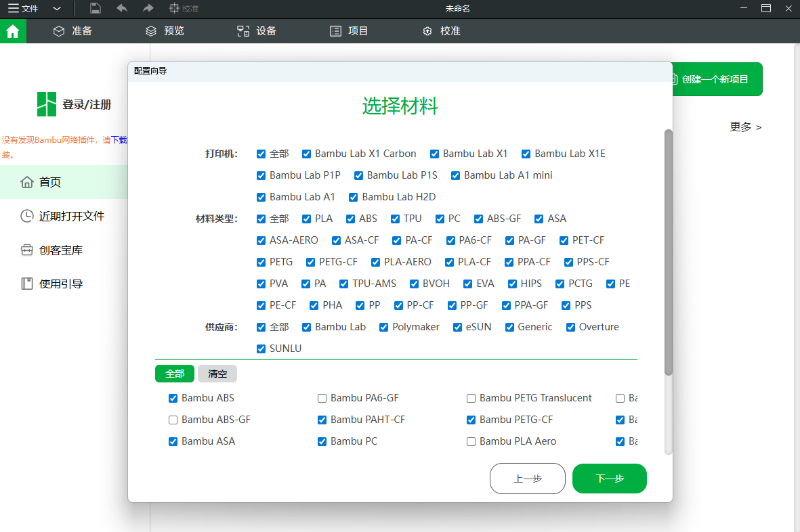The height and width of the screenshot is (532, 800).
Task: Uncheck the PCTG material type
Action: pos(560,284)
